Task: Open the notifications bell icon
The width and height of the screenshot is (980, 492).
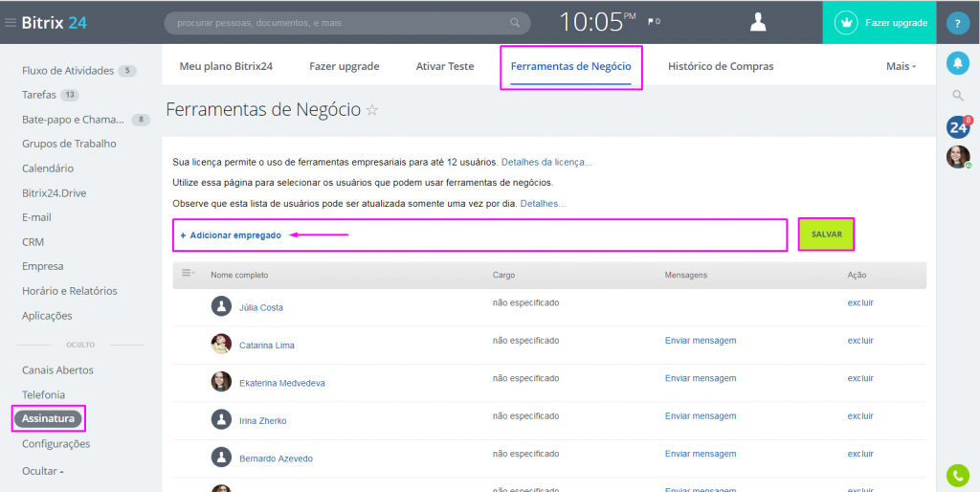Action: pyautogui.click(x=957, y=62)
